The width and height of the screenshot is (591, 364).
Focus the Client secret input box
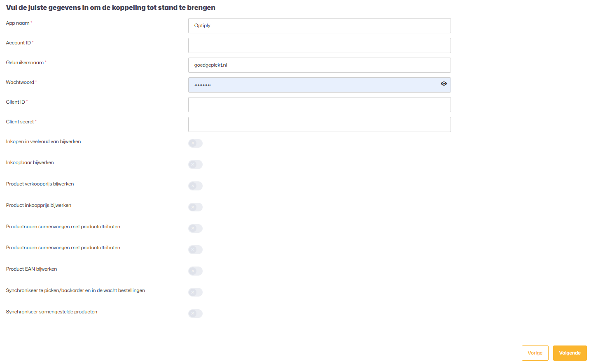pos(319,124)
